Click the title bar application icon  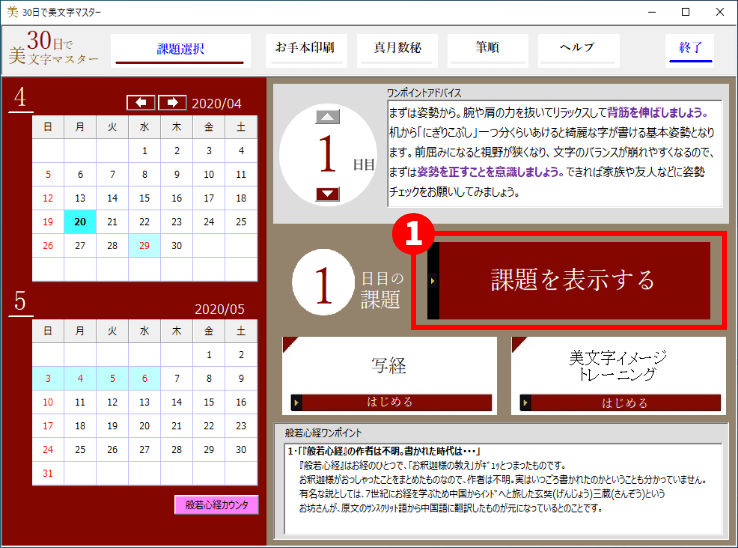(x=12, y=12)
